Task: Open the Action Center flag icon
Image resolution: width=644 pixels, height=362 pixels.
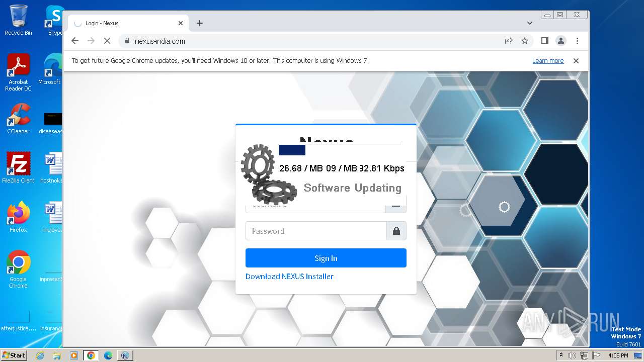Action: [596, 355]
